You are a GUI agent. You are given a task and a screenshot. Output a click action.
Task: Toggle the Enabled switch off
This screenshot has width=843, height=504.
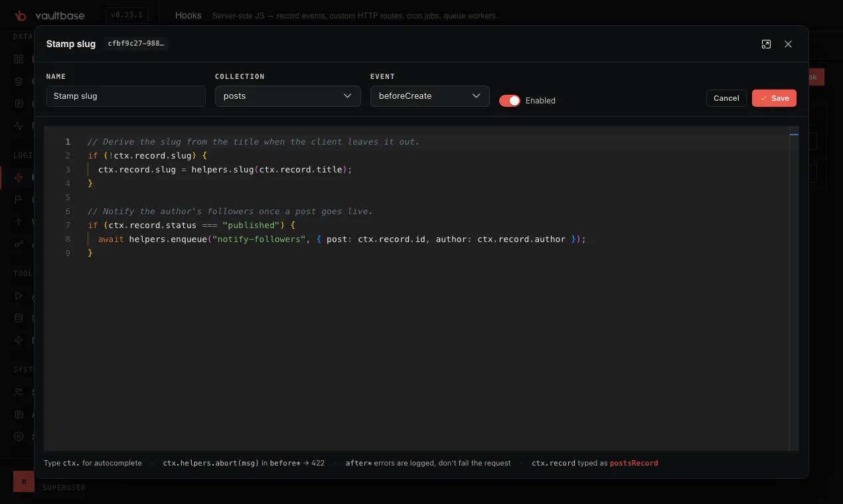(510, 100)
